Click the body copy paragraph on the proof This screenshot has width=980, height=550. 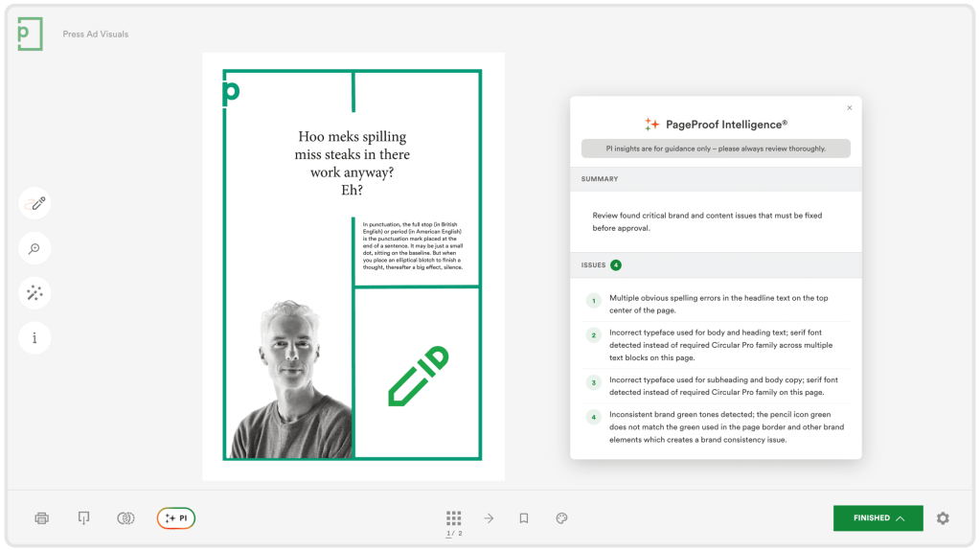(413, 245)
